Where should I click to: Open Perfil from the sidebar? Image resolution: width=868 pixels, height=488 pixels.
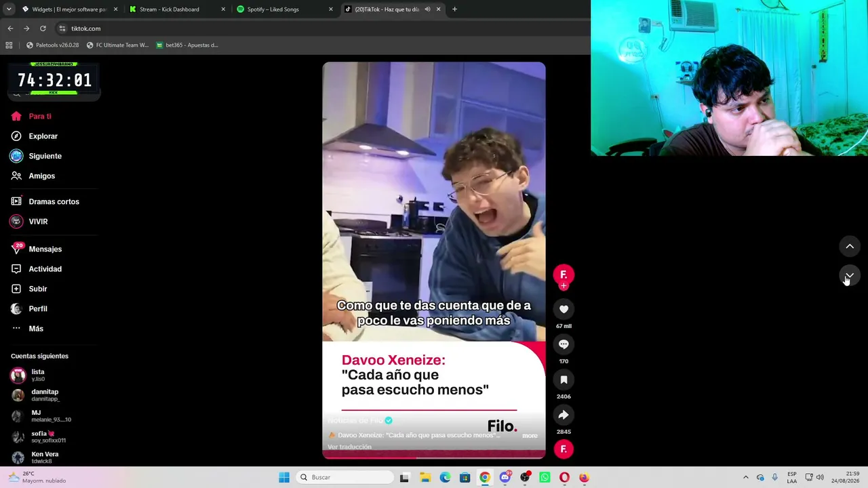[29, 308]
